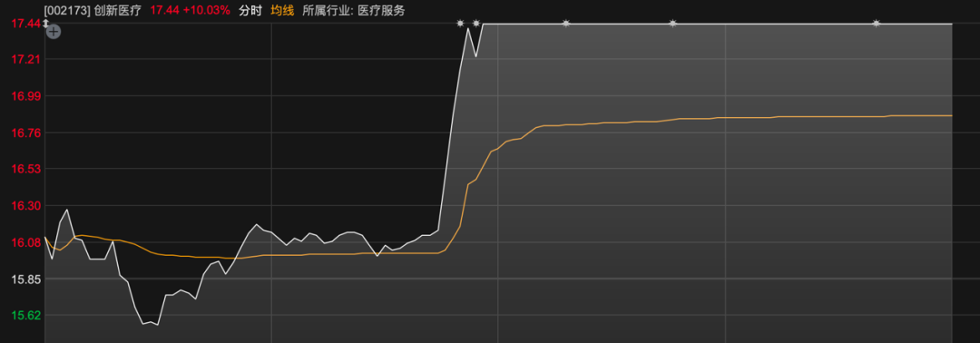
Task: Click the 16.99 price axis label
Action: (23, 96)
